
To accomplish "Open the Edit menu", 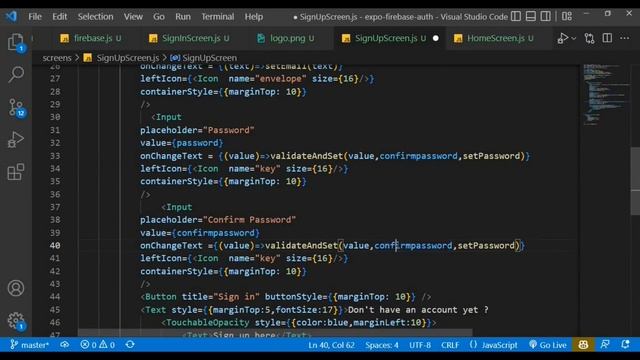I will tap(59, 17).
